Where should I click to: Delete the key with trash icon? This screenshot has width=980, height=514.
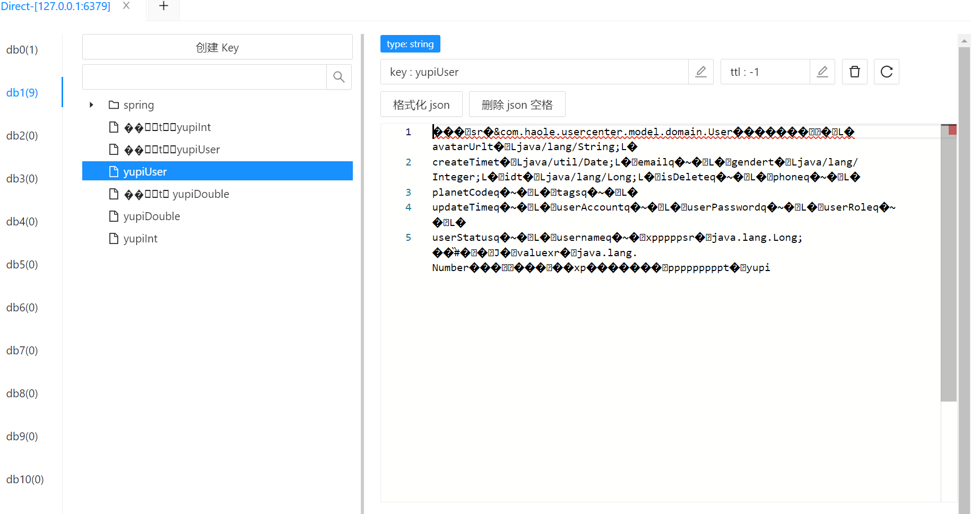[855, 72]
